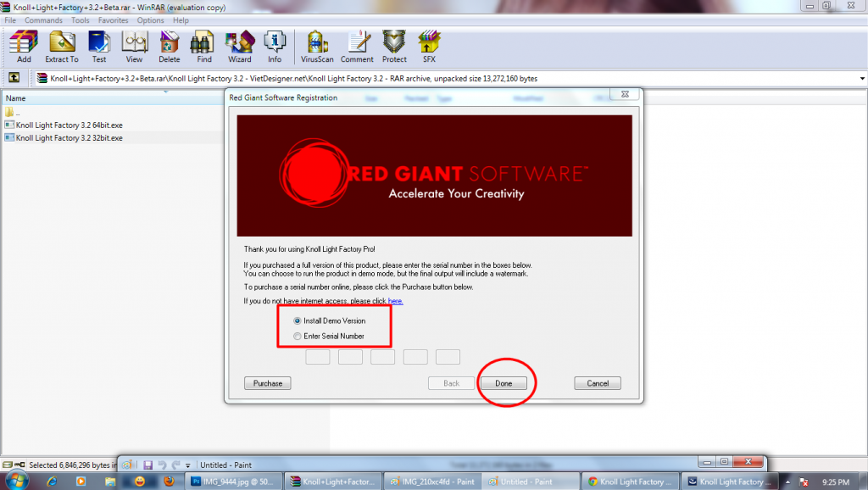Viewport: 868px width, 490px height.
Task: Open the Tools menu
Action: coord(81,20)
